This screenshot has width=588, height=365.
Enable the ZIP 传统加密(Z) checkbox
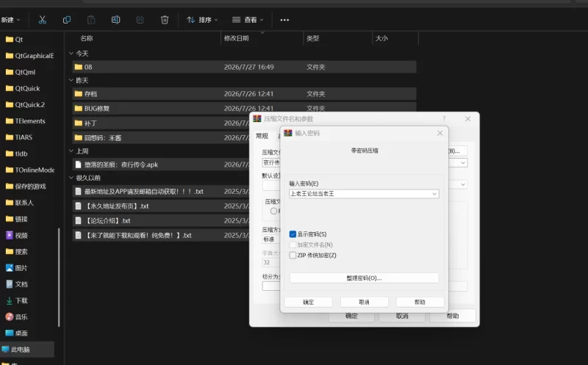point(293,255)
